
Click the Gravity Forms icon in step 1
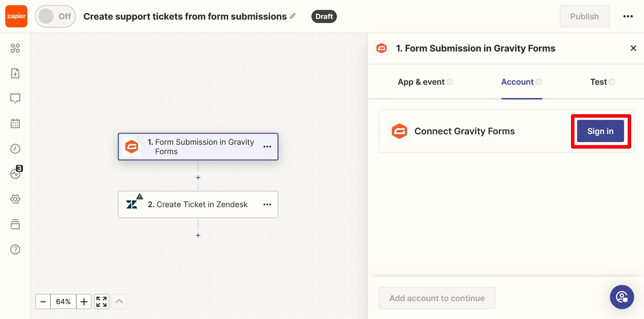(132, 147)
